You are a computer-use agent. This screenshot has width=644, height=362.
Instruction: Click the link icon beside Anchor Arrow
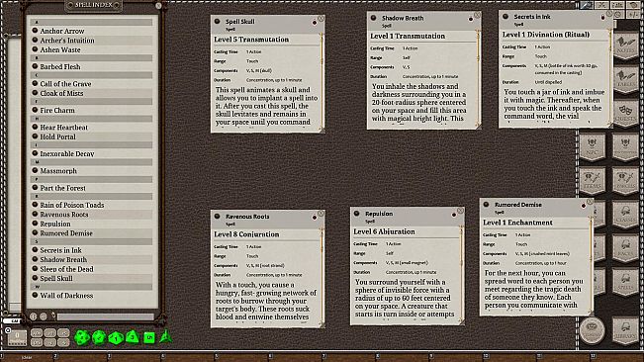tap(35, 31)
